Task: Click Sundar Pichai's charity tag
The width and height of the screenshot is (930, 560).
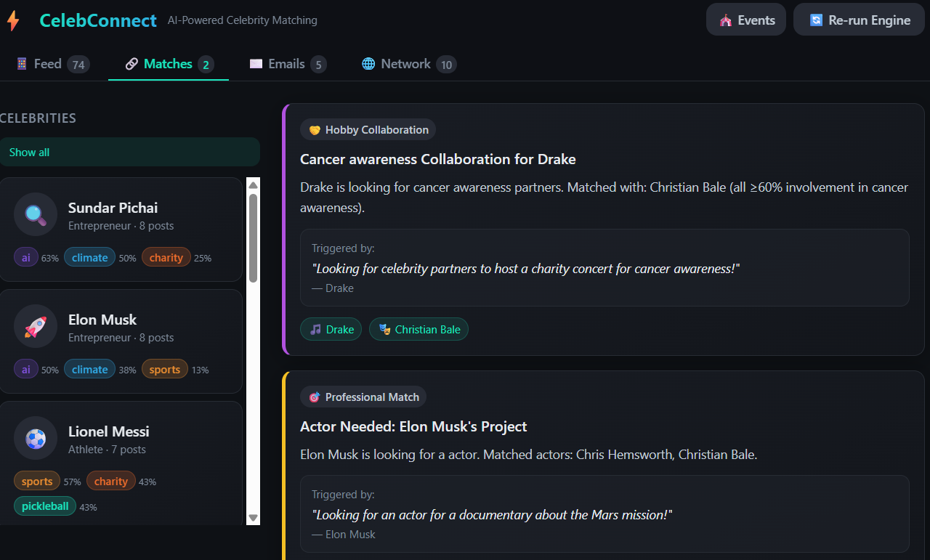Action: point(166,258)
